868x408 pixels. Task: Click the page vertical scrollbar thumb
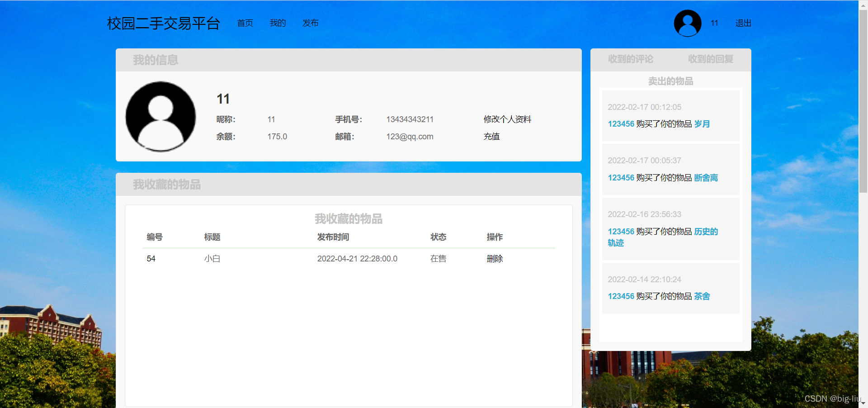coord(863,100)
